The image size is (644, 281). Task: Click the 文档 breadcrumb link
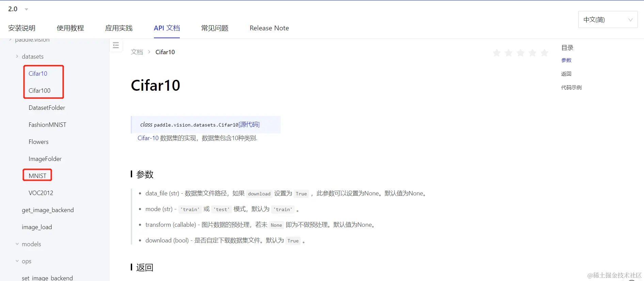pyautogui.click(x=137, y=52)
